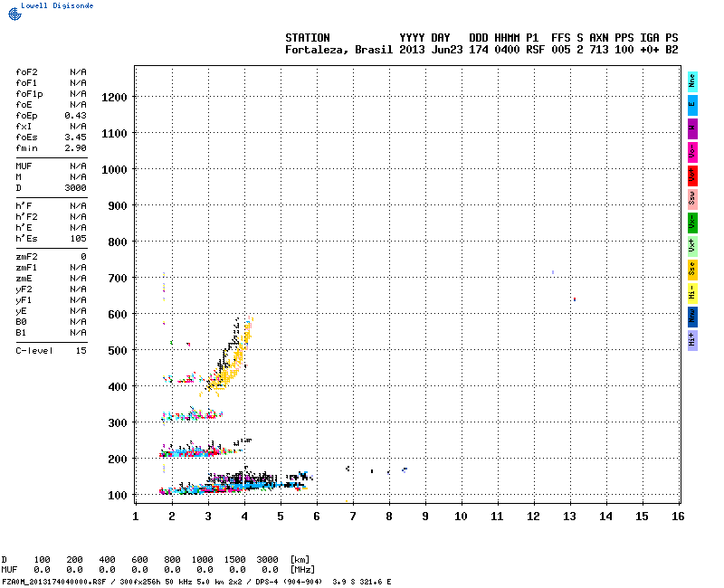
Task: Click the STATION column header
Action: point(308,38)
